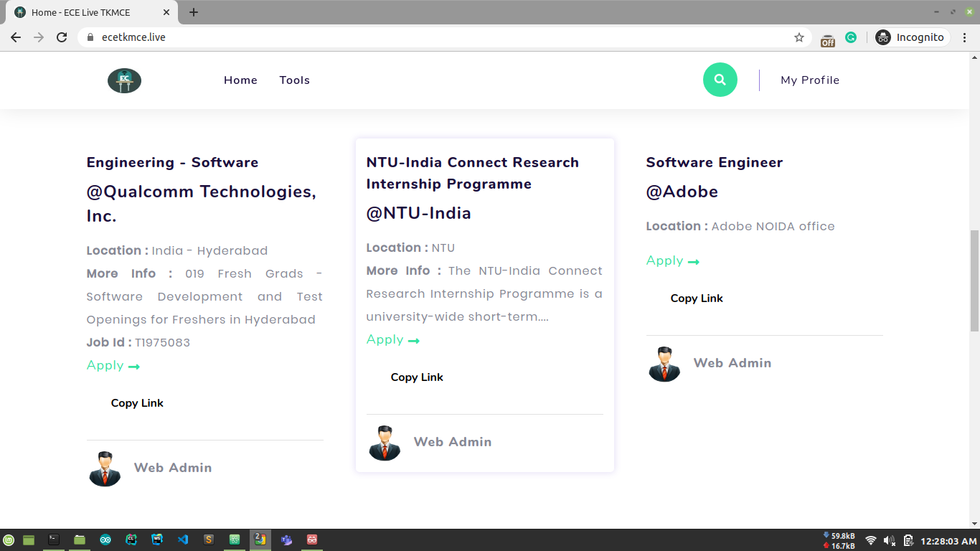Click the browser forward arrow

pyautogui.click(x=39, y=37)
